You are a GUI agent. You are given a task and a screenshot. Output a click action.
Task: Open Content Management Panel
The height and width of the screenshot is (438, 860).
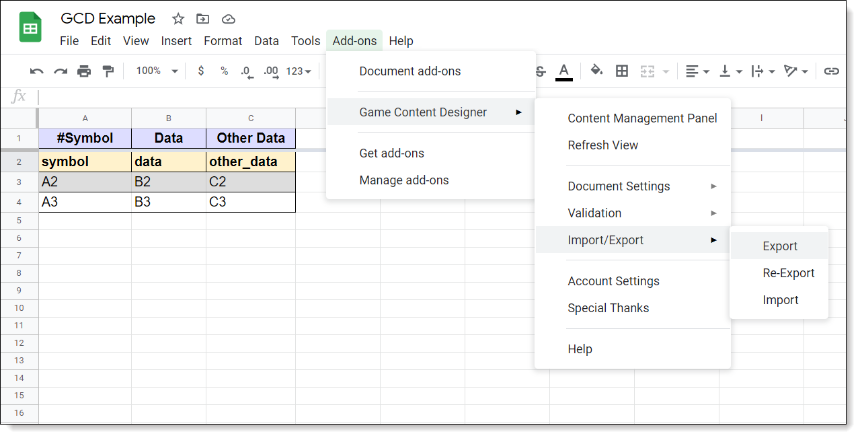coord(633,118)
